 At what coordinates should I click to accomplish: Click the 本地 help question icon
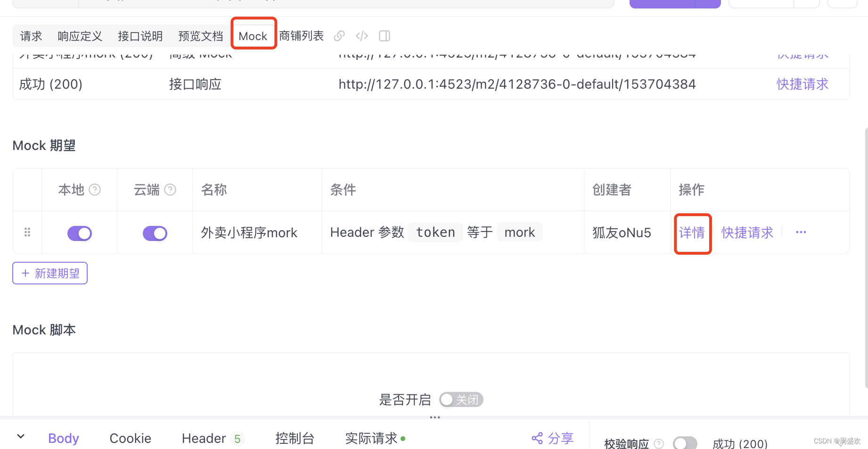95,190
